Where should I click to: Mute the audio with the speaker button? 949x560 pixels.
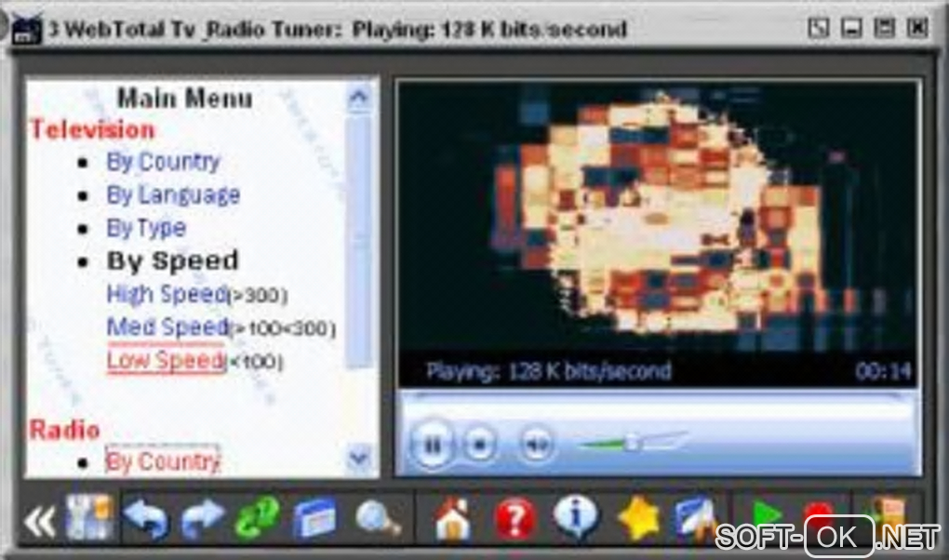[536, 445]
